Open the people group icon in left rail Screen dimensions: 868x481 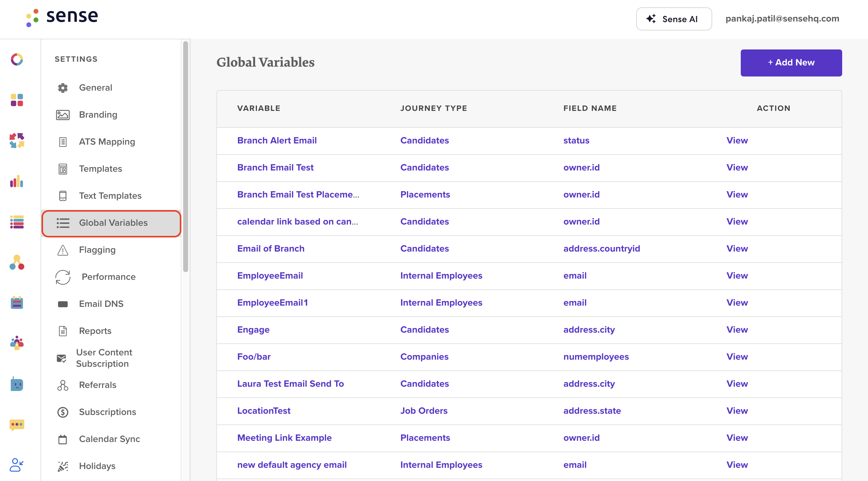click(16, 343)
